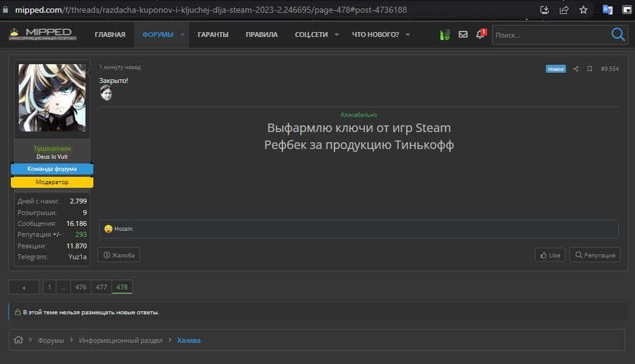Open Выфармлю ключи от игр Steam link
Screen dimensions: 635x364
click(x=359, y=128)
